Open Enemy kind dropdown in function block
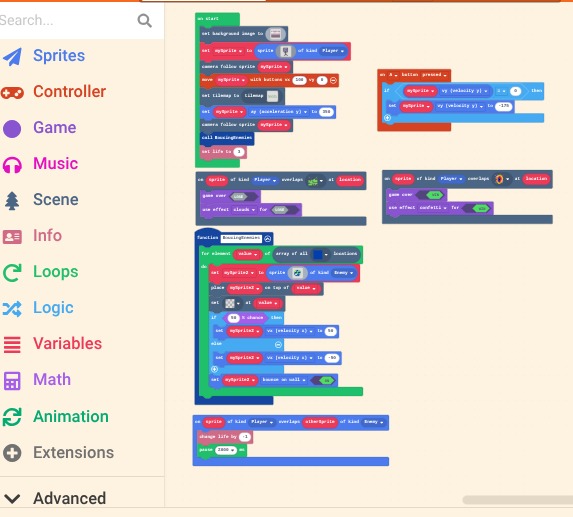The height and width of the screenshot is (517, 573). [x=344, y=273]
